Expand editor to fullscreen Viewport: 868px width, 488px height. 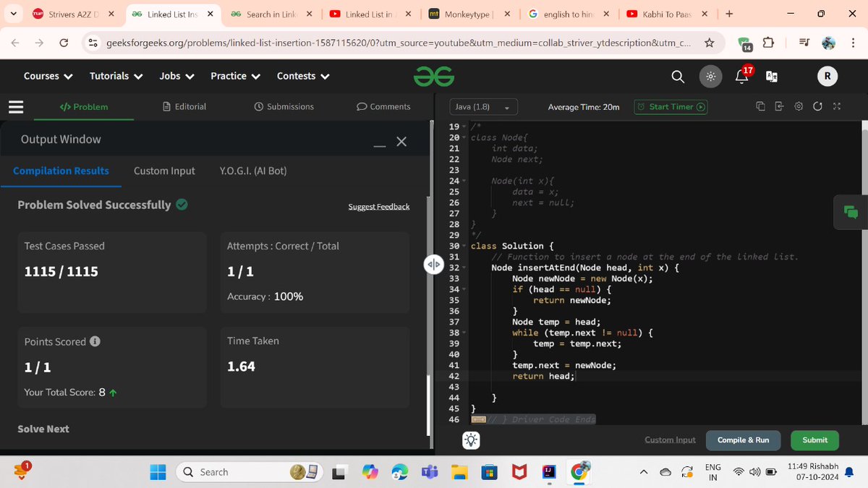(837, 106)
